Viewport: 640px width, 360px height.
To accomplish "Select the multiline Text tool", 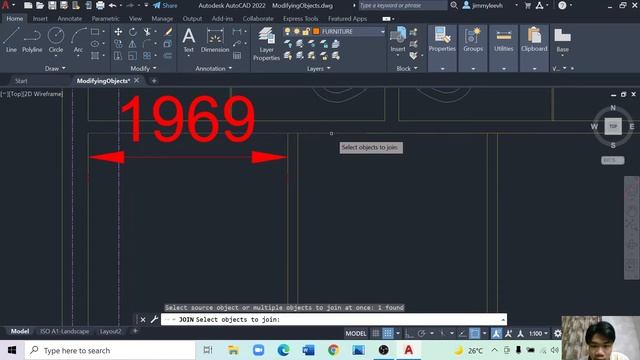I will [189, 40].
